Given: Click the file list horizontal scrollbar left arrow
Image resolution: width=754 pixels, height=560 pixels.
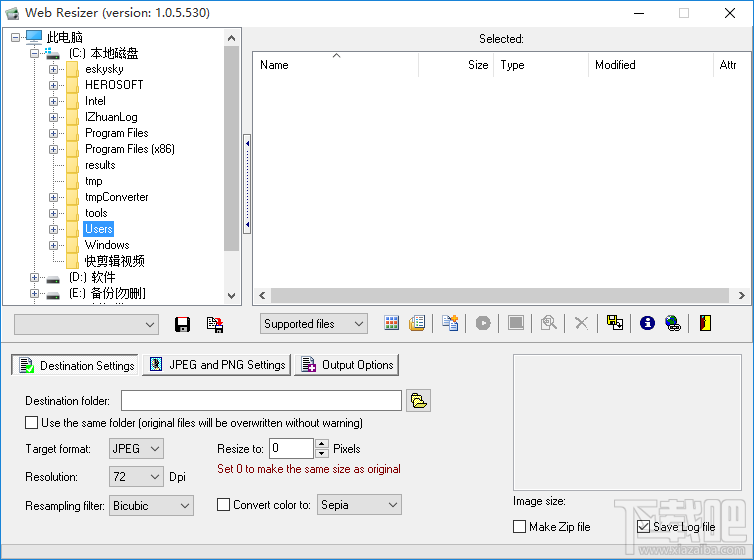Looking at the screenshot, I should click(x=262, y=295).
